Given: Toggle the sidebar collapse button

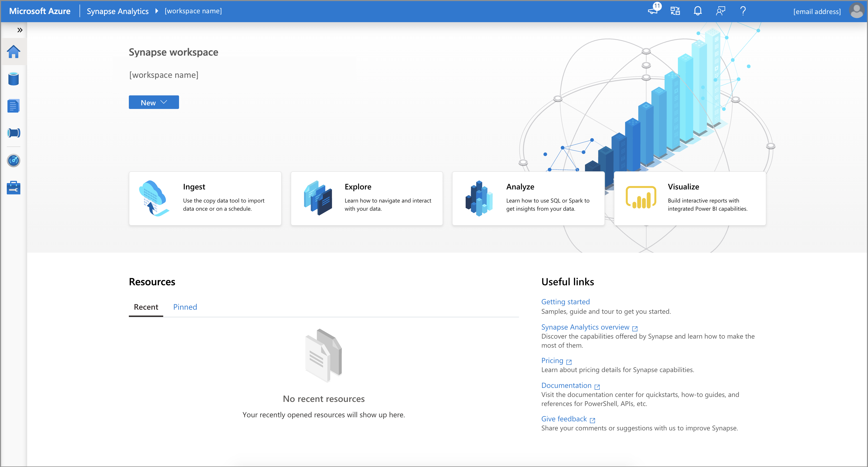Looking at the screenshot, I should click(19, 30).
